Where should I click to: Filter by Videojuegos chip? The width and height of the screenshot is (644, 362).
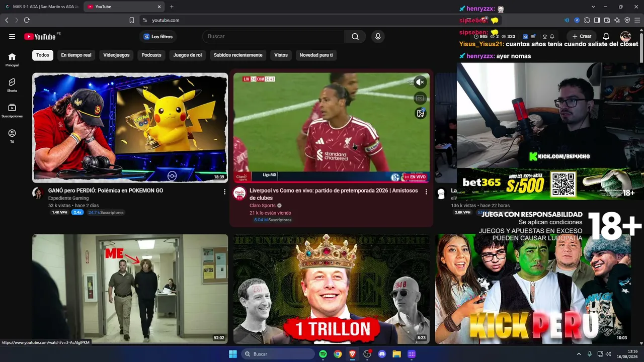pyautogui.click(x=116, y=55)
